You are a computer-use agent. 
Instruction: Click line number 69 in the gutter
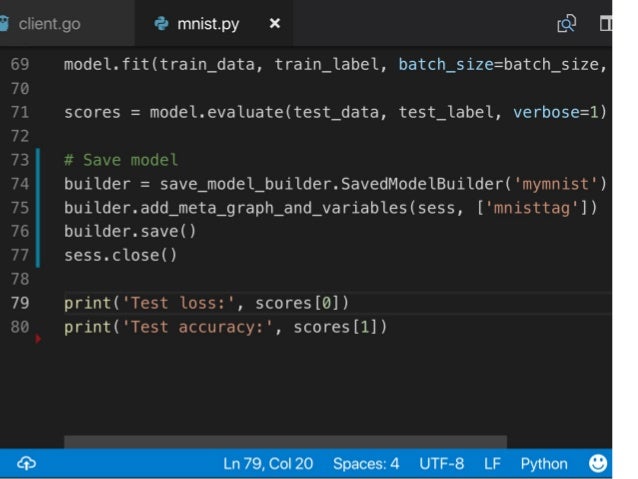point(20,64)
